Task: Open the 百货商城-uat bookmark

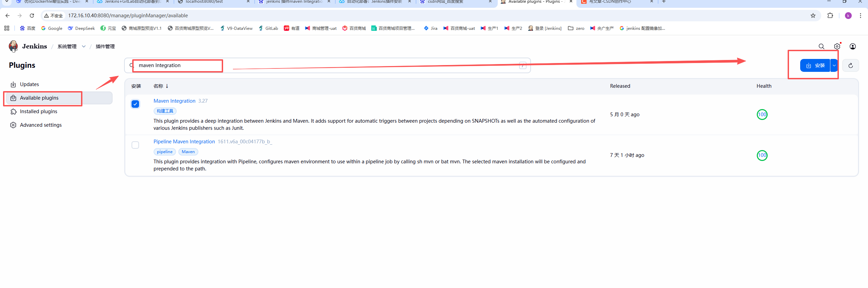Action: (459, 28)
